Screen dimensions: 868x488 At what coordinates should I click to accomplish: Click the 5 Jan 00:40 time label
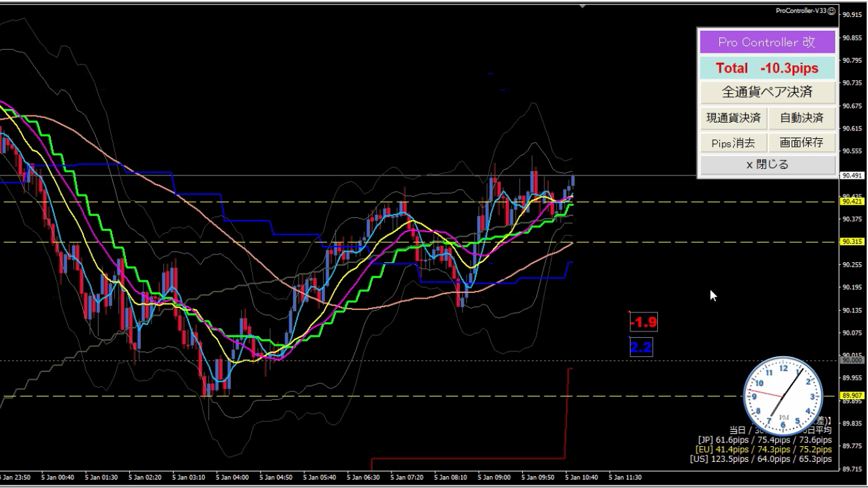58,478
